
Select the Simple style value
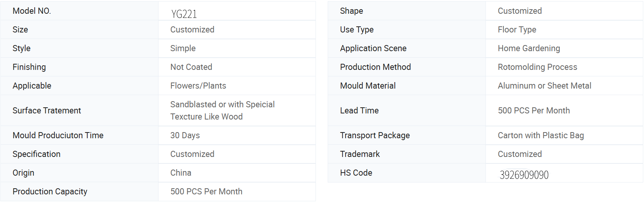pos(183,48)
